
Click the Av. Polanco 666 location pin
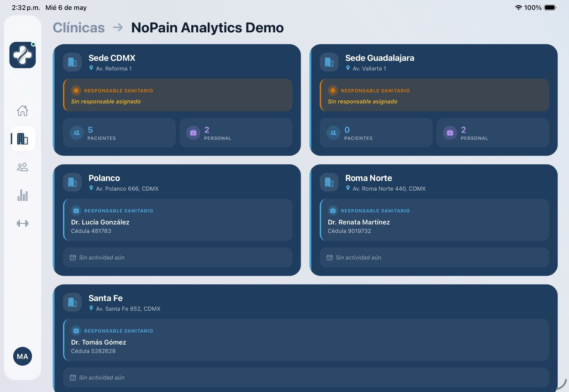[x=91, y=188]
